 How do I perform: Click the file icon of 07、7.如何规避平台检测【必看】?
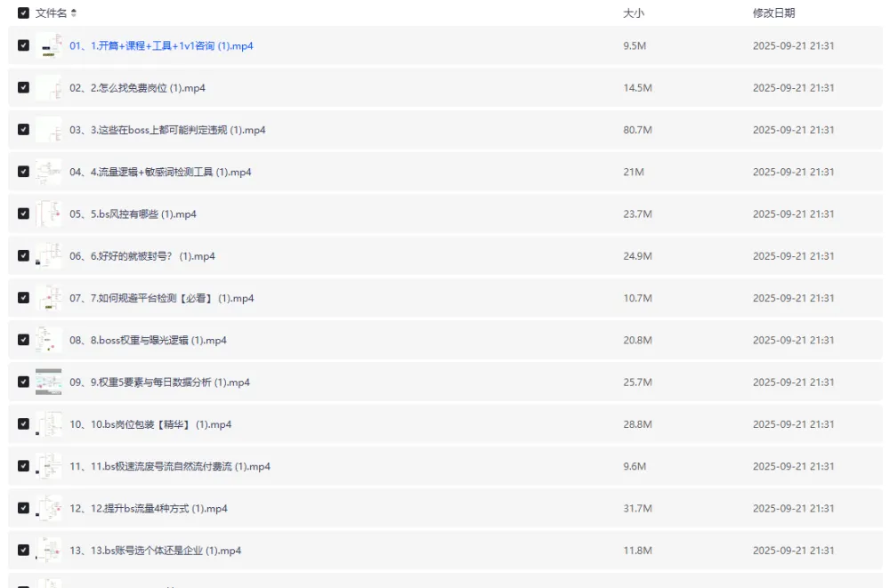pyautogui.click(x=49, y=298)
